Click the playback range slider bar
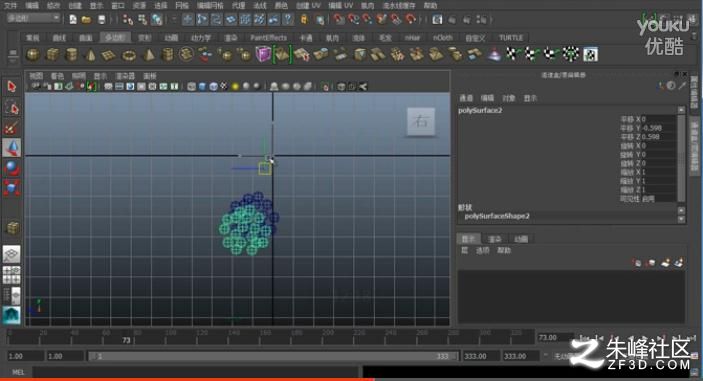The height and width of the screenshot is (381, 703). point(273,356)
